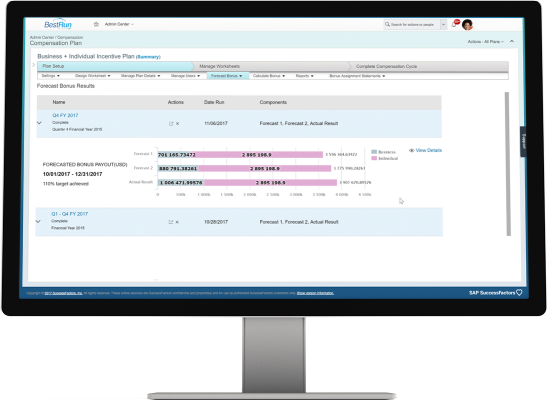Collapse the Q4 FY 2017 row
This screenshot has height=400, width=548.
point(39,123)
